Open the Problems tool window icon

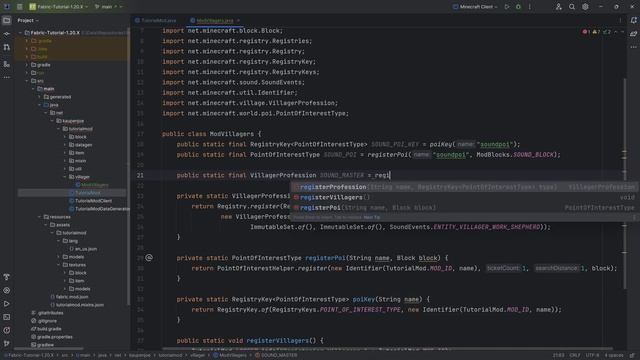coord(7,330)
